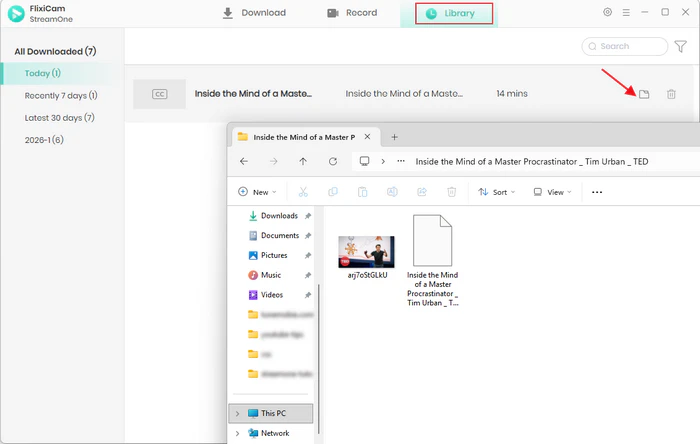Unpin Documents using its pin icon
The height and width of the screenshot is (444, 700).
(x=308, y=236)
